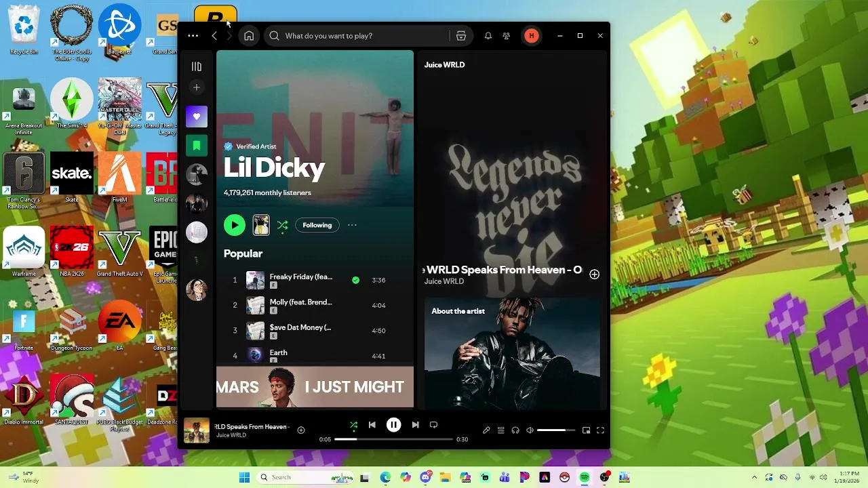Unfollow Lil Dicky via the Following button
Screen dimensions: 868x488
click(x=317, y=225)
